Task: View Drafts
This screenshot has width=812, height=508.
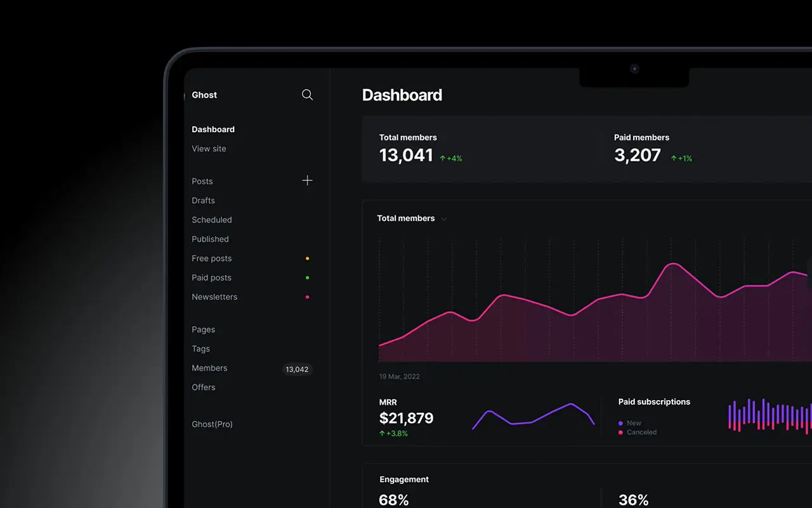Action: coord(203,201)
